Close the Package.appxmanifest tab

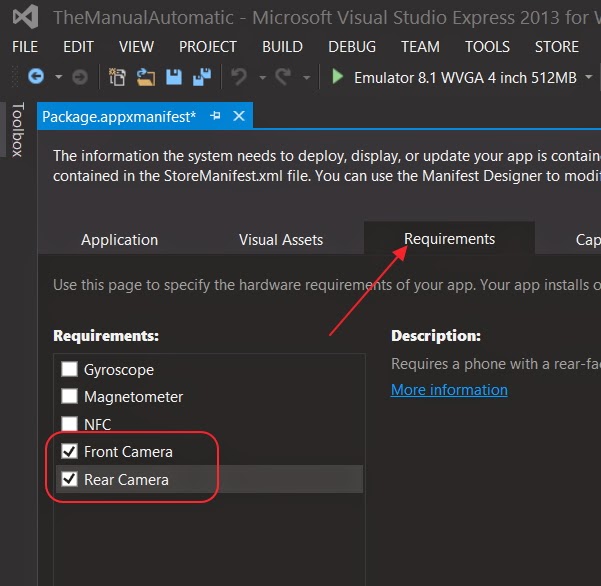click(239, 116)
